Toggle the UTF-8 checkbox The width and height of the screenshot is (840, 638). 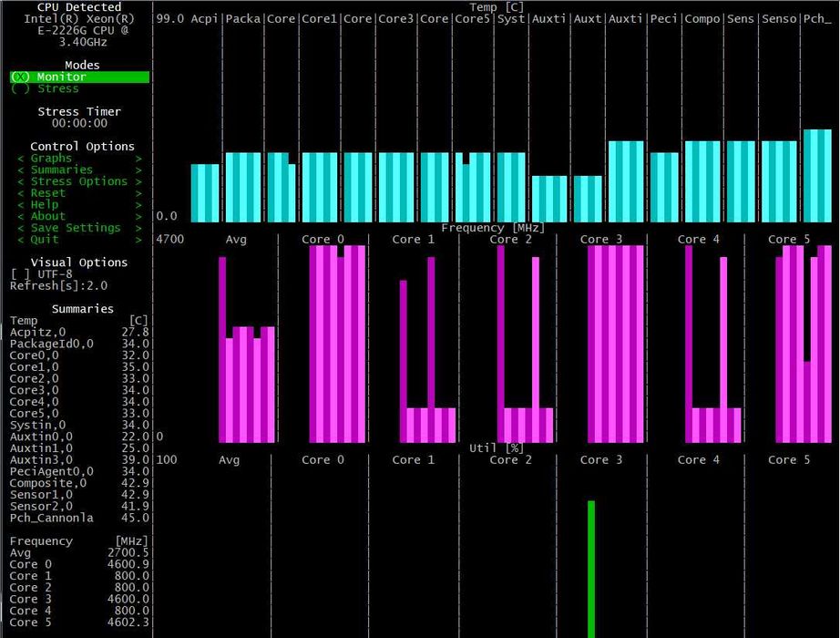tap(42, 274)
